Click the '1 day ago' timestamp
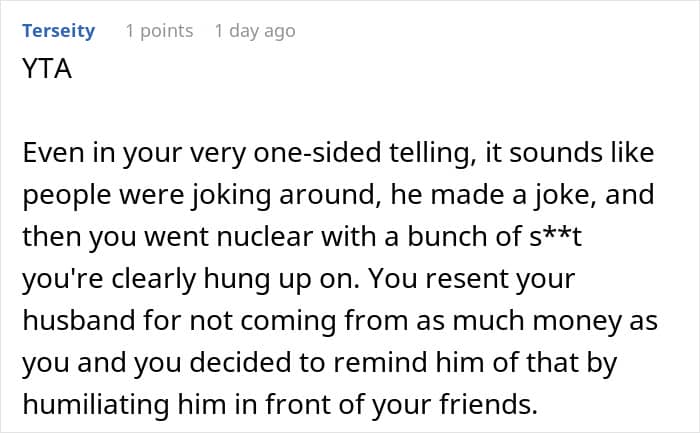700x433 pixels. (x=255, y=31)
